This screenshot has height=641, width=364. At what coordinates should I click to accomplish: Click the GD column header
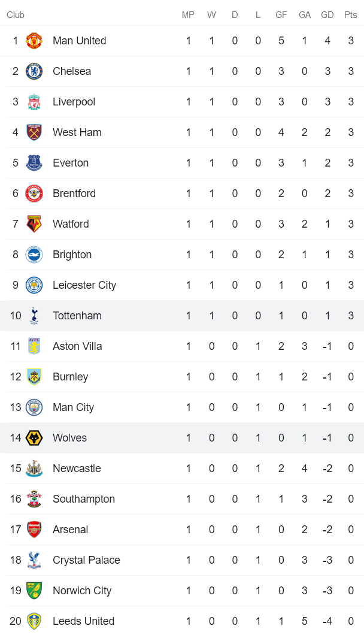[x=327, y=15]
